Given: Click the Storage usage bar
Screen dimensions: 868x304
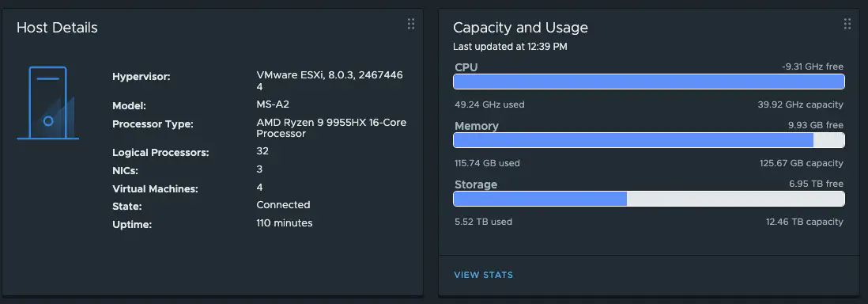Looking at the screenshot, I should point(649,199).
